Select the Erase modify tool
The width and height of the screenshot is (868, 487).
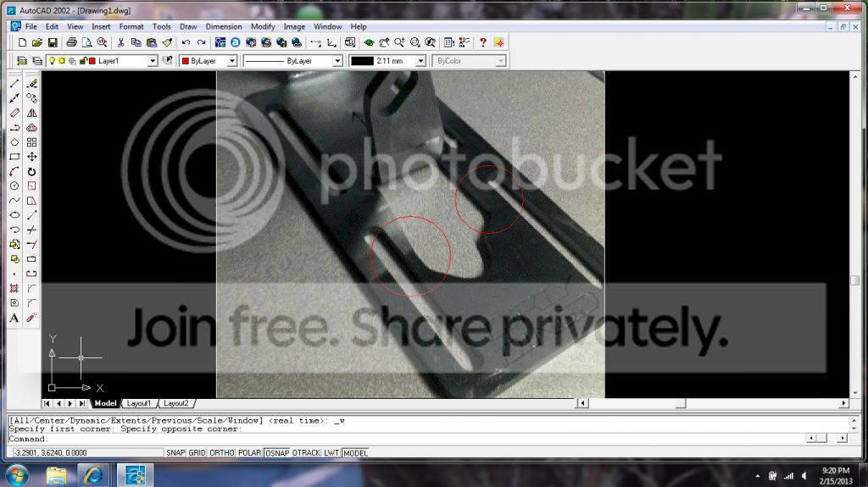[31, 84]
